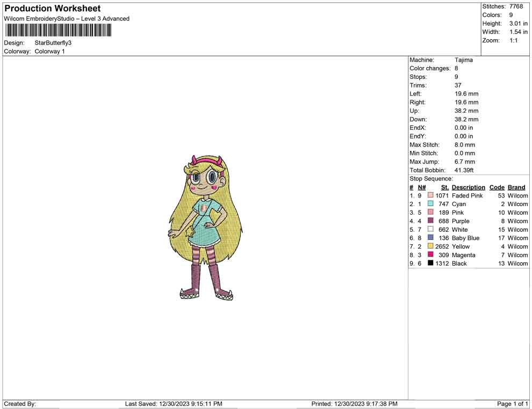Click the 'Cyan' description text
This screenshot has height=409, width=532.
click(459, 204)
